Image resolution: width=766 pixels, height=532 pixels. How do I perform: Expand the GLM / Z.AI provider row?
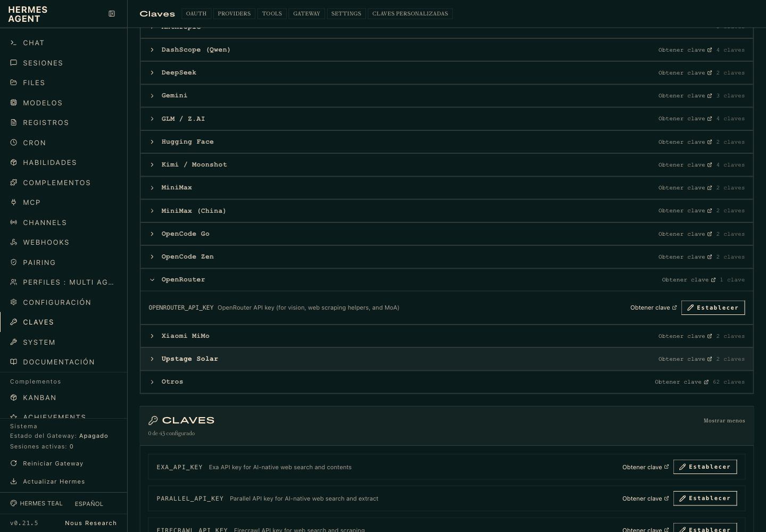[x=446, y=119]
